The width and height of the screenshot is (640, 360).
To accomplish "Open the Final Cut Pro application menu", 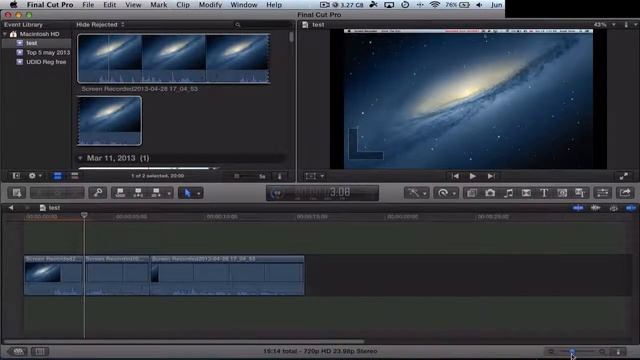I will (x=50, y=5).
